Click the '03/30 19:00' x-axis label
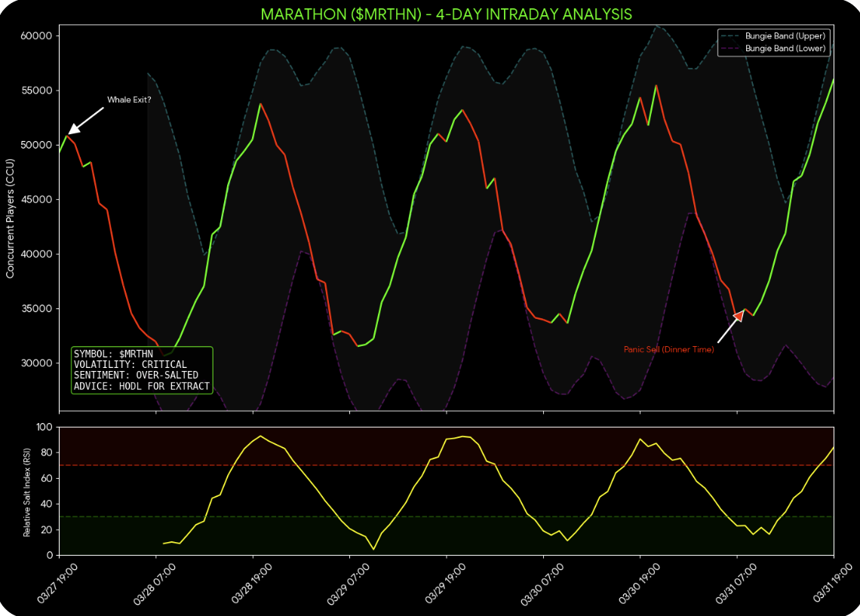The width and height of the screenshot is (860, 616). coord(638,584)
